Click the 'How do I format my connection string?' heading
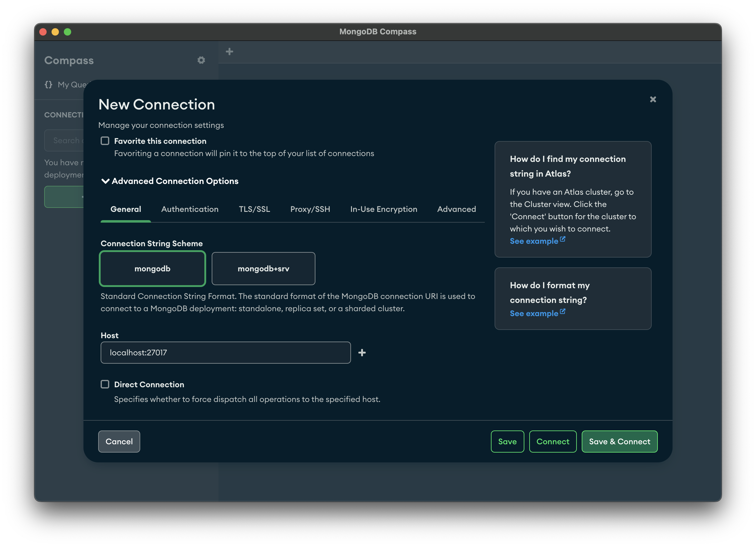Image resolution: width=756 pixels, height=547 pixels. pos(550,293)
